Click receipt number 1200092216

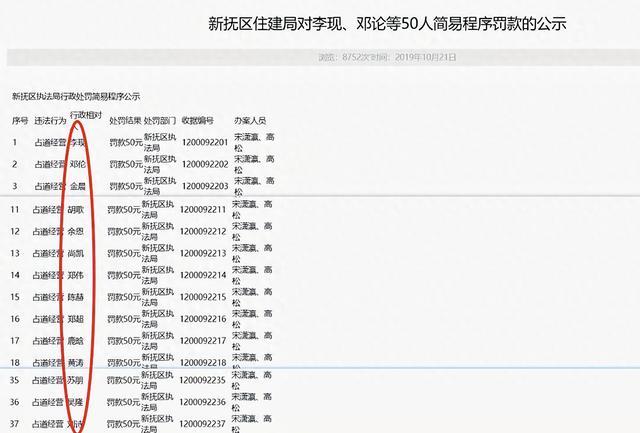(x=205, y=318)
